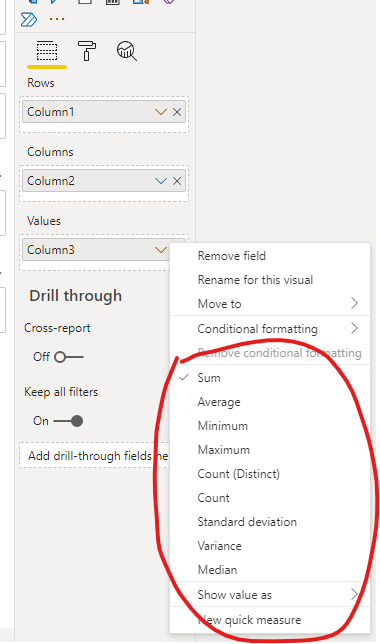
Task: Select the Standard deviation aggregation
Action: tap(270, 522)
